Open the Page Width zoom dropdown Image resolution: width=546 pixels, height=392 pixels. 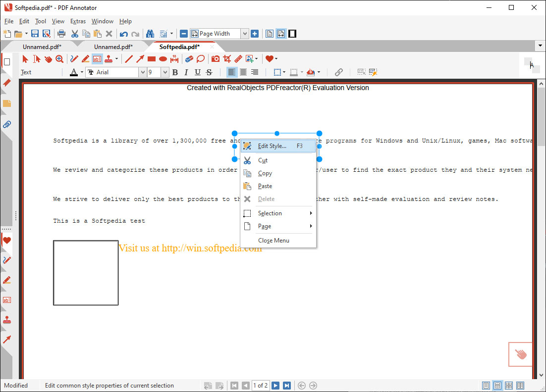coord(244,34)
